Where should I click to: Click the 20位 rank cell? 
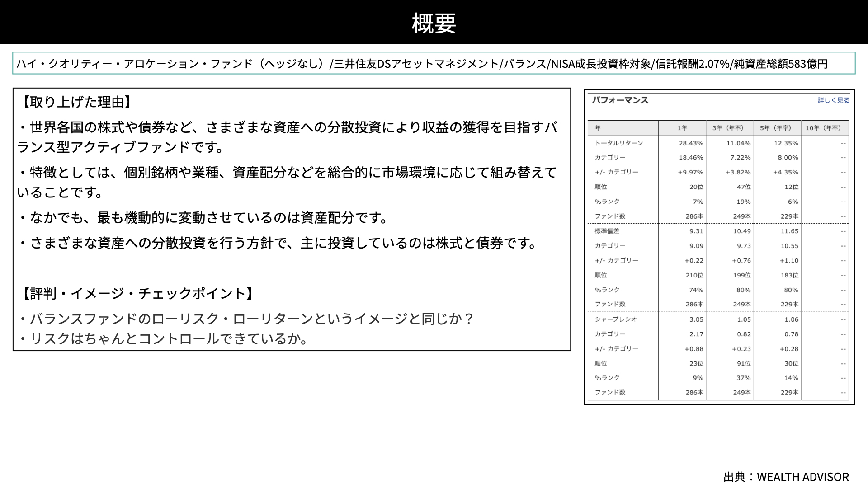click(696, 187)
